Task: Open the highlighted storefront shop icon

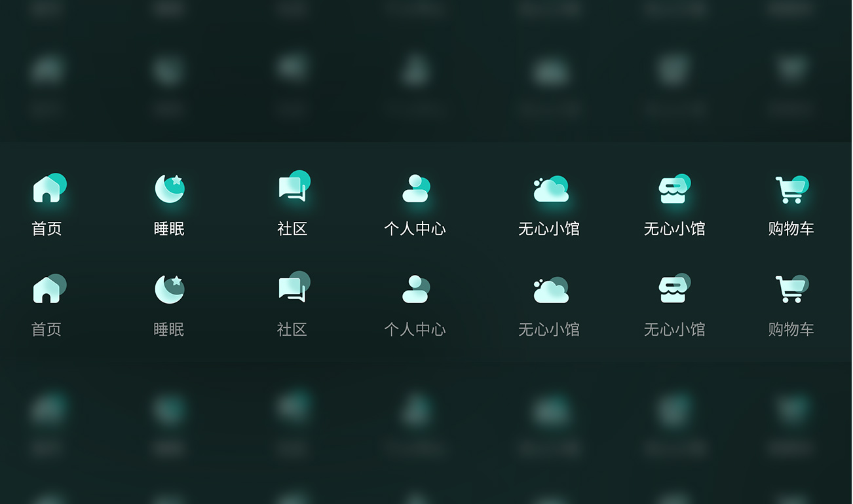Action: [673, 189]
